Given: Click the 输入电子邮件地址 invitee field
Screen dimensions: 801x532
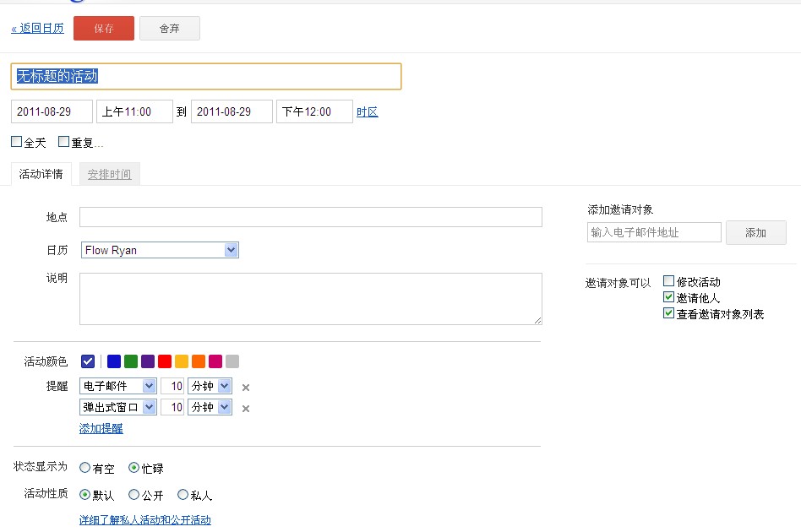Looking at the screenshot, I should tap(654, 232).
